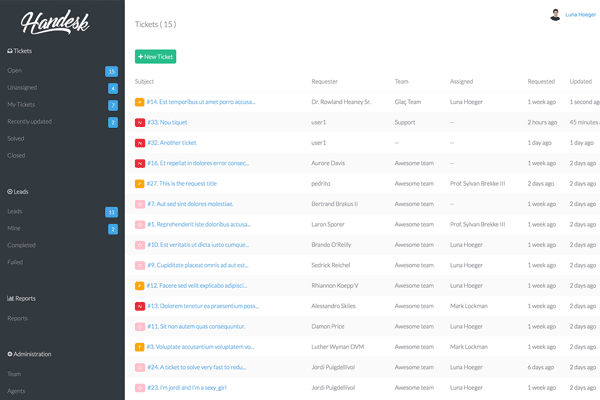Image resolution: width=600 pixels, height=400 pixels.
Task: Show Closed tickets in sidebar
Action: click(16, 155)
